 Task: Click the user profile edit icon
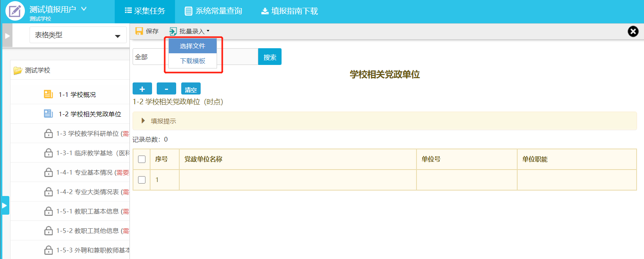[15, 11]
